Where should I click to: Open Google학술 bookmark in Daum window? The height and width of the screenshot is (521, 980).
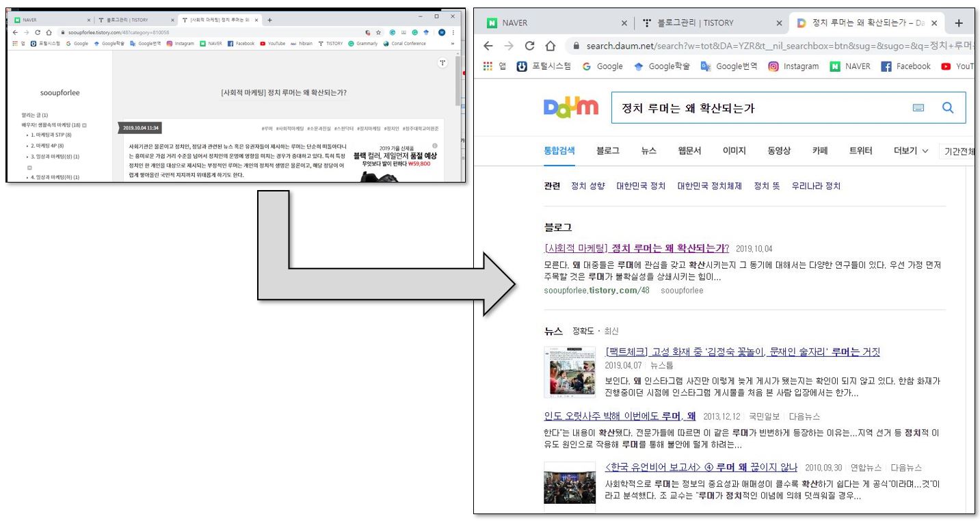tap(662, 66)
